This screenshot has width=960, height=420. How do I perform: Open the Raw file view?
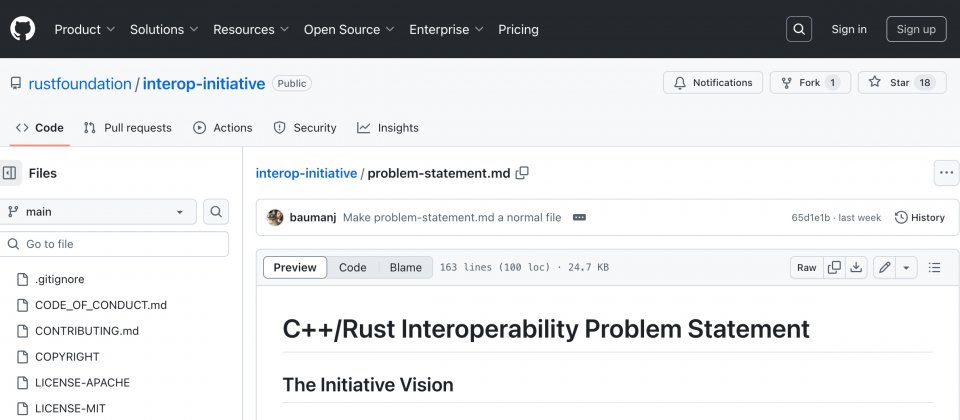click(806, 268)
